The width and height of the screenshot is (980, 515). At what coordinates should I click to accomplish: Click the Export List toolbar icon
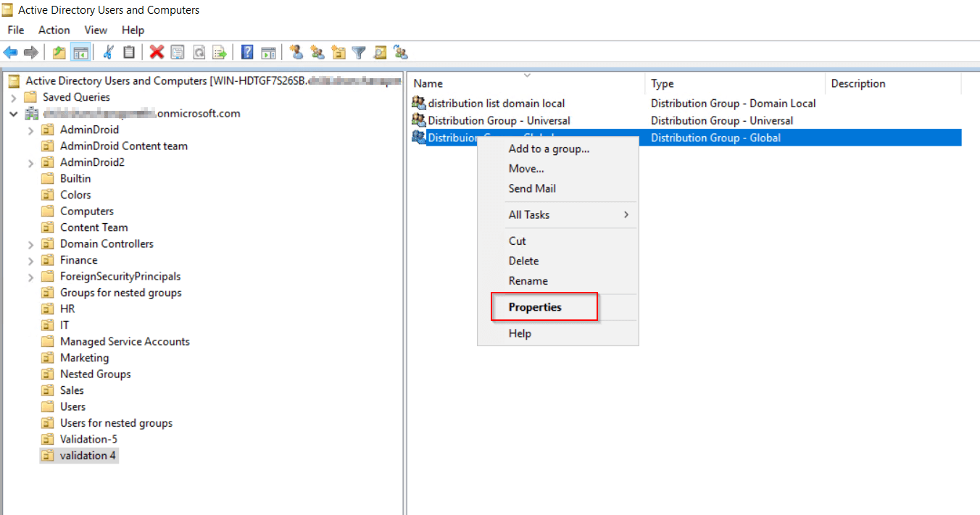[219, 52]
